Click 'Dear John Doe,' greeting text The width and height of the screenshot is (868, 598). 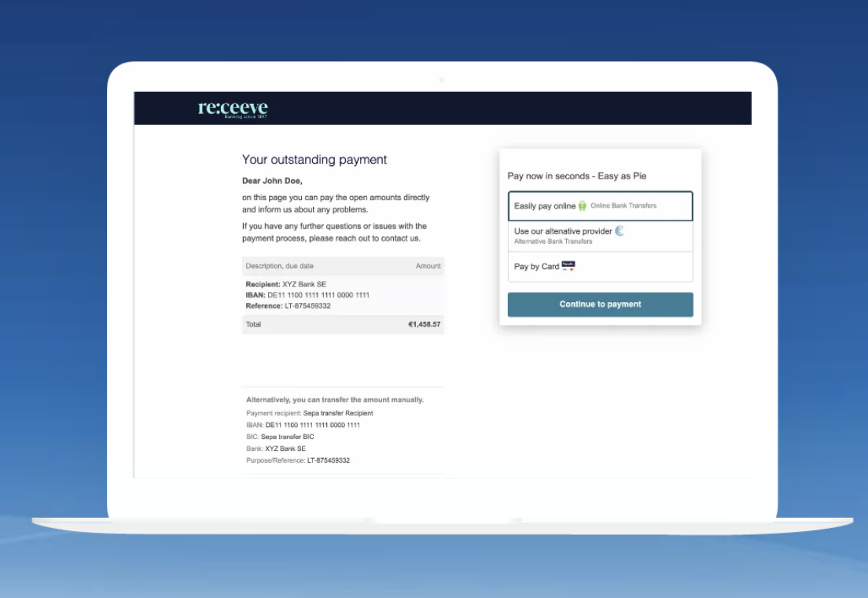click(x=272, y=181)
